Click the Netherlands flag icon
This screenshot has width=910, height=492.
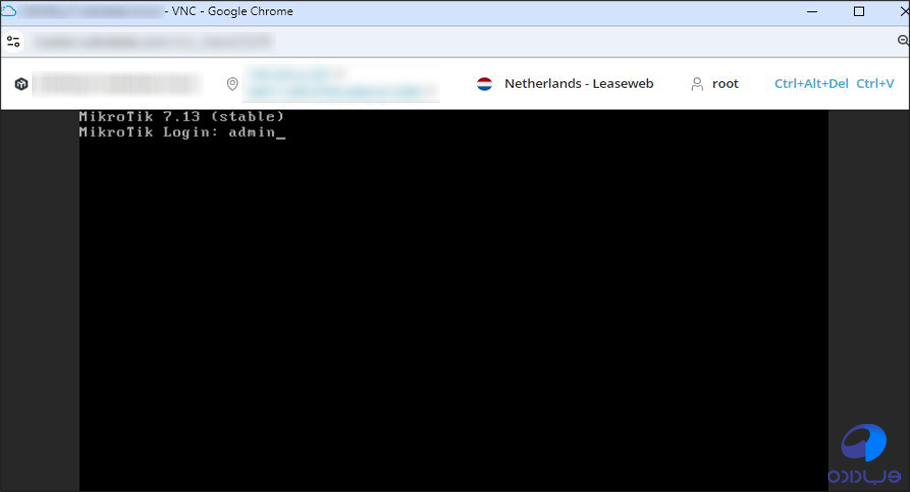tap(485, 84)
